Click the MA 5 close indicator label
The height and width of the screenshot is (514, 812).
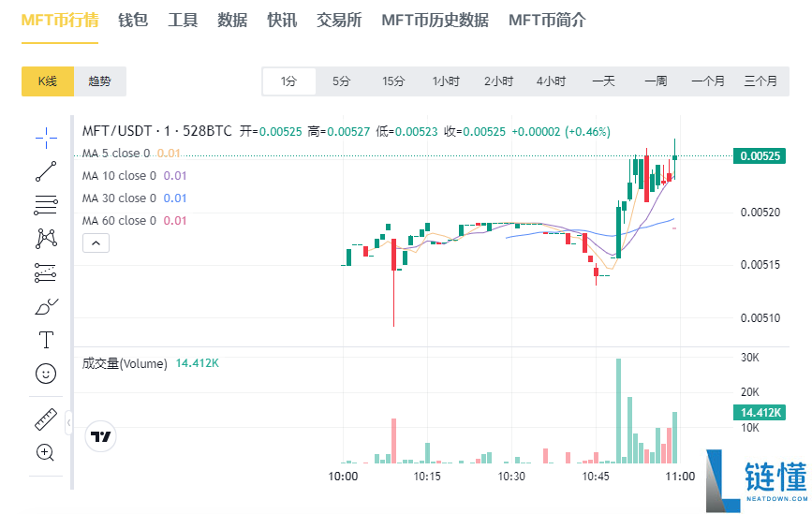pyautogui.click(x=116, y=154)
